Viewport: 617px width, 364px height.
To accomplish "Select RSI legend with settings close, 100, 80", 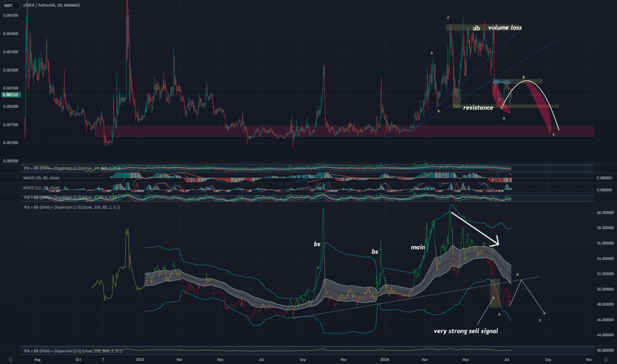I will 72,207.
